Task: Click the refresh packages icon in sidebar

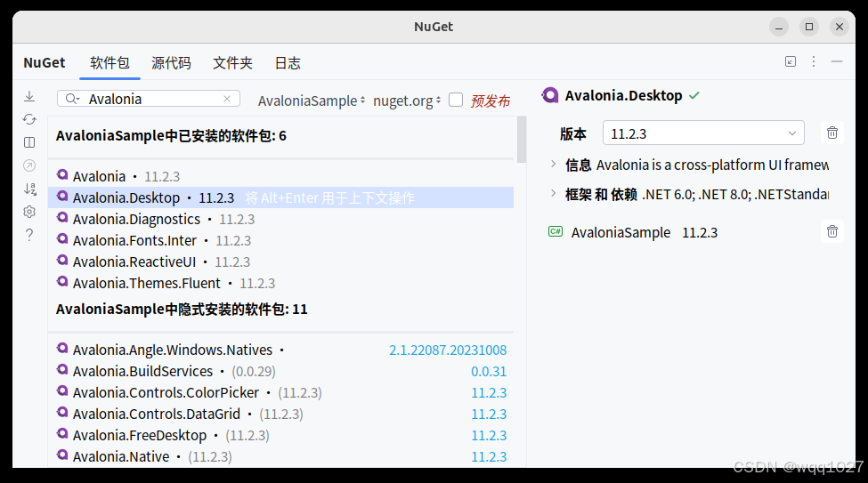Action: 29,119
